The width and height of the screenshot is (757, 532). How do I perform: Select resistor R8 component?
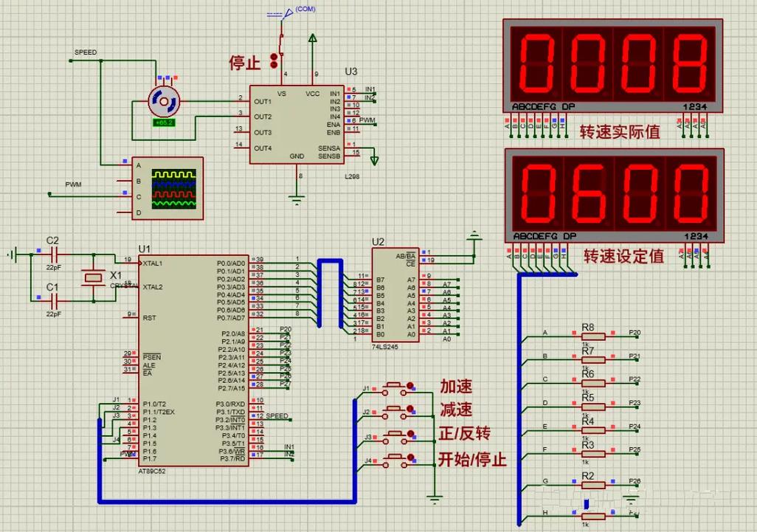[x=593, y=336]
